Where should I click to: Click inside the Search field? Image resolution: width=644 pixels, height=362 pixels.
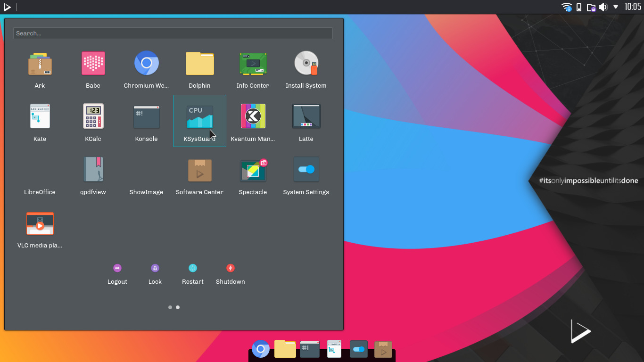click(173, 33)
